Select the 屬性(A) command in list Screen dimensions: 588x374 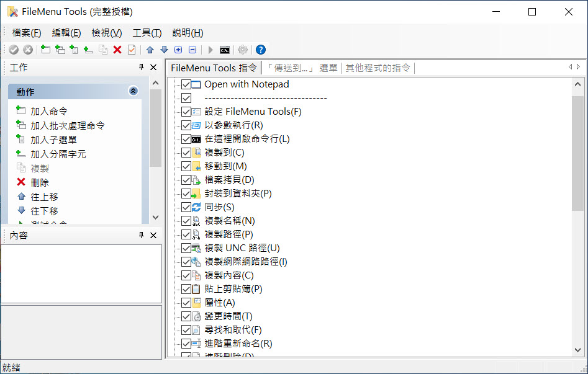click(219, 303)
